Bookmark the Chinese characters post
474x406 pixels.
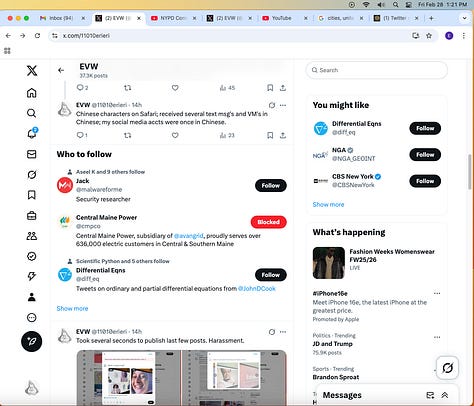[x=270, y=135]
